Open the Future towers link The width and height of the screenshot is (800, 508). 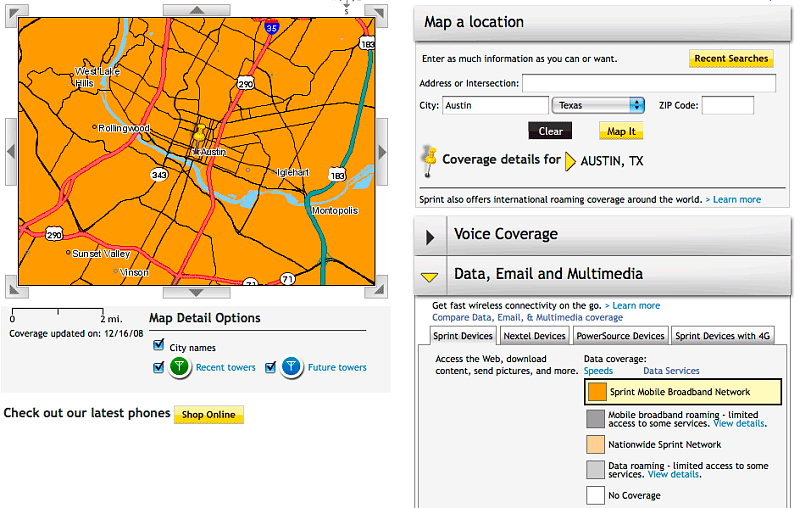coord(337,367)
